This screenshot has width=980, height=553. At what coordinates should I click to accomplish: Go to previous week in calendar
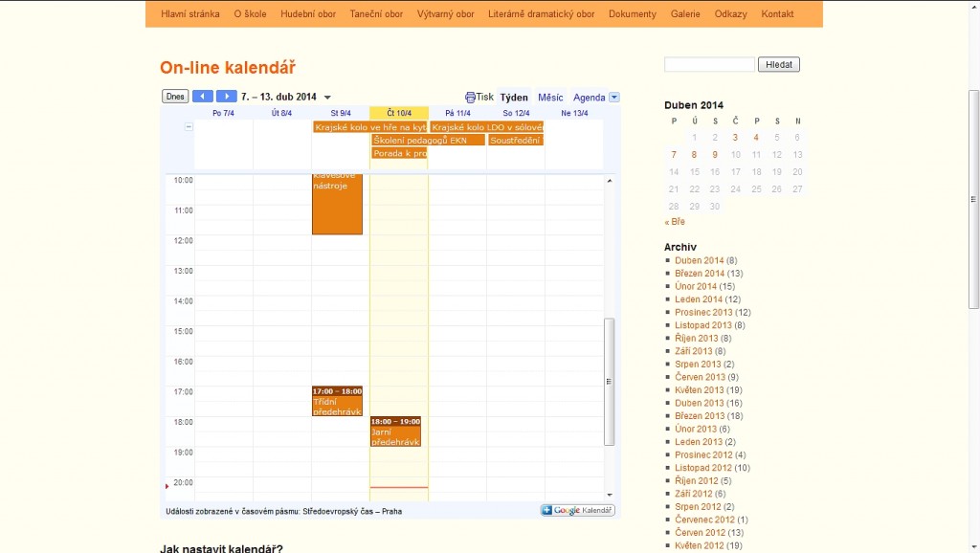202,97
